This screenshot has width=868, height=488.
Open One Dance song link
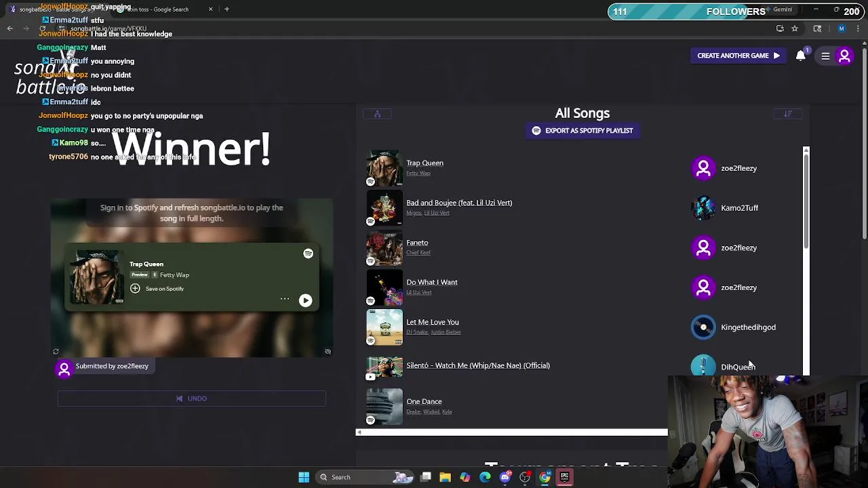[424, 401]
